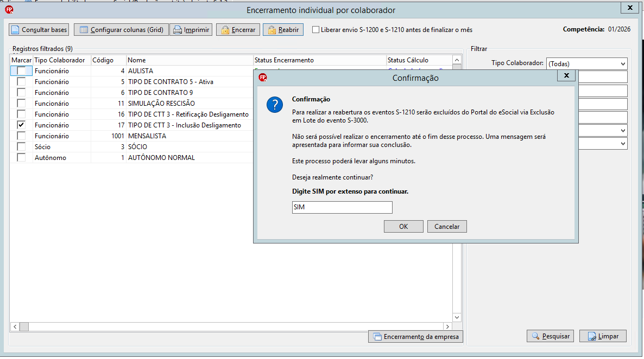Click the magnifier icon on Pesquisar
This screenshot has height=359, width=644.
(x=535, y=336)
